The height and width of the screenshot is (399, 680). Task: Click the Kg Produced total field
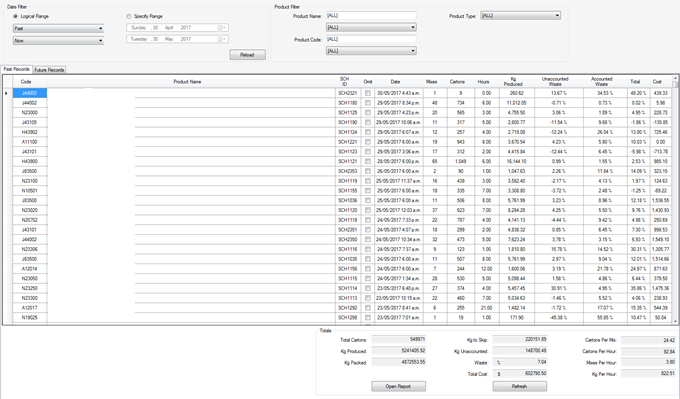[399, 351]
